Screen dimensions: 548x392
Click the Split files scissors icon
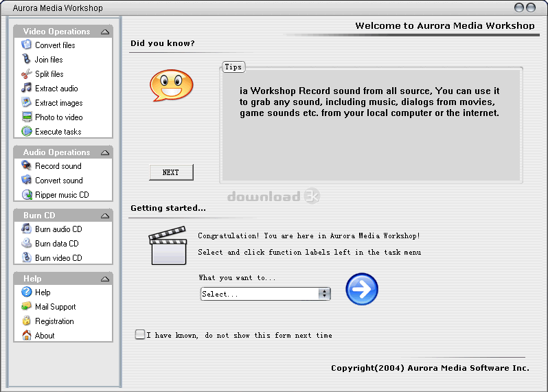[x=27, y=73]
